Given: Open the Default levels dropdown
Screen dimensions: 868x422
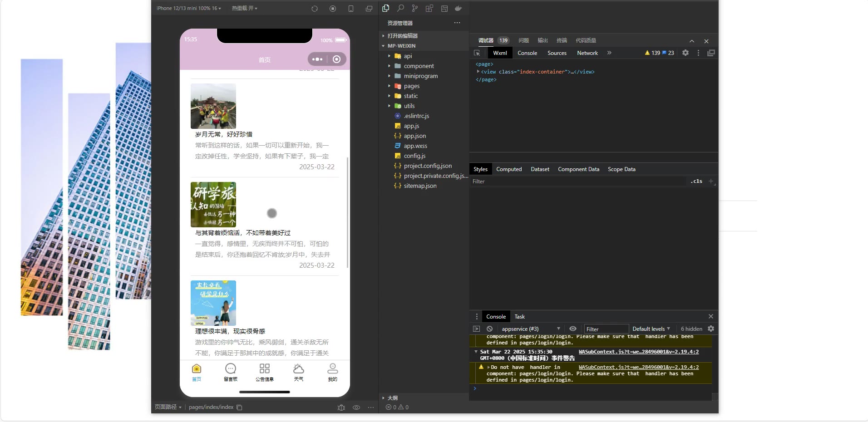Looking at the screenshot, I should [x=651, y=329].
